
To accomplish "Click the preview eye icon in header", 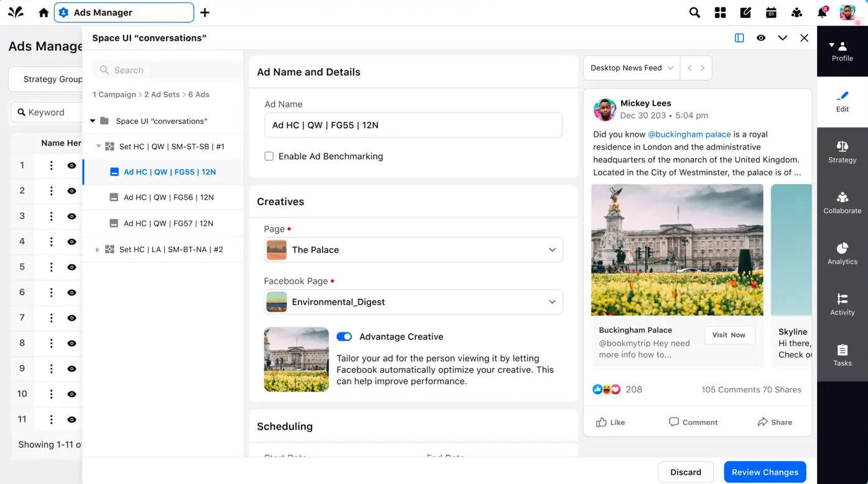I will click(761, 38).
